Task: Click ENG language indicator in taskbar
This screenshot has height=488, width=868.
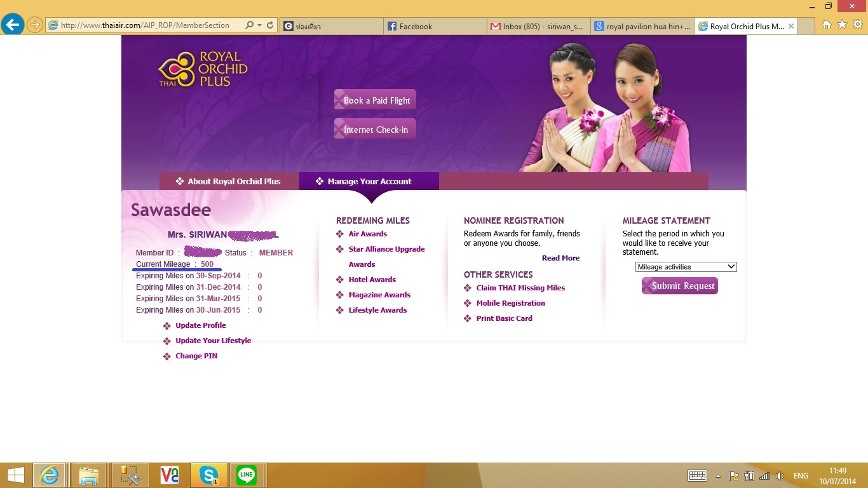Action: point(801,476)
